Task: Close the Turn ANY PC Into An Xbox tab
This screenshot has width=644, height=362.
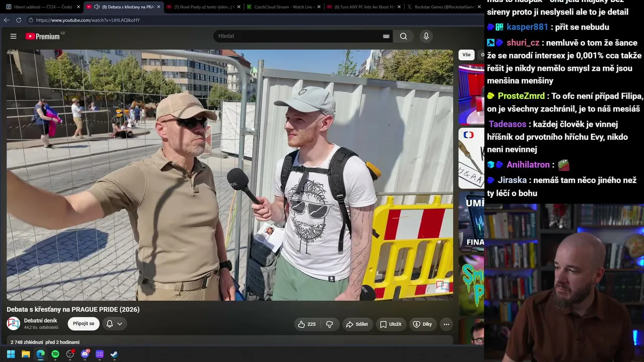Action: 399,7
